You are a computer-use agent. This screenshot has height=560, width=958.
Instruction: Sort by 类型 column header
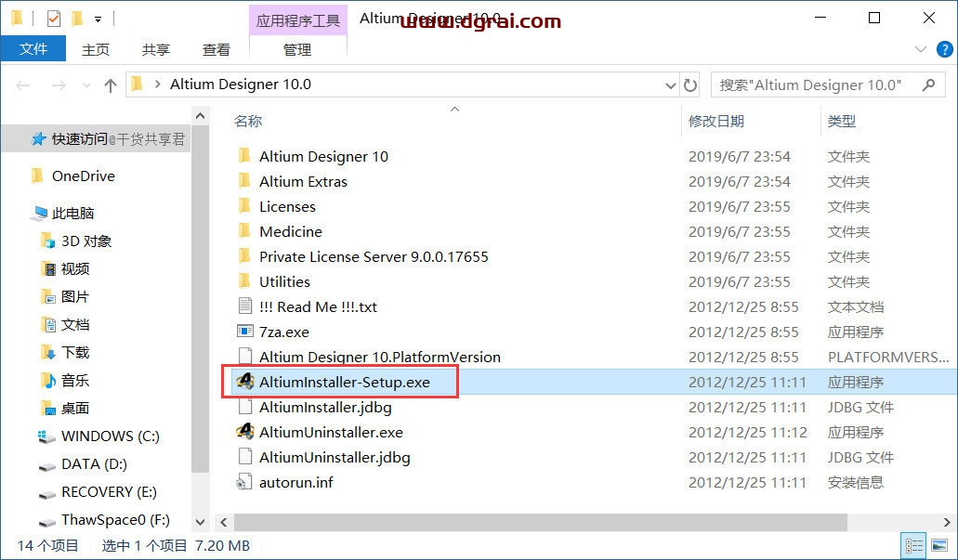841,121
